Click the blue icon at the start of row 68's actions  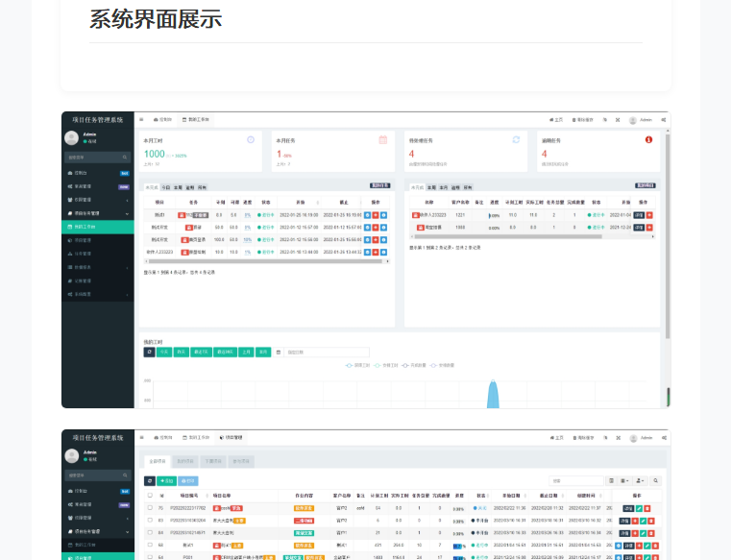click(619, 546)
